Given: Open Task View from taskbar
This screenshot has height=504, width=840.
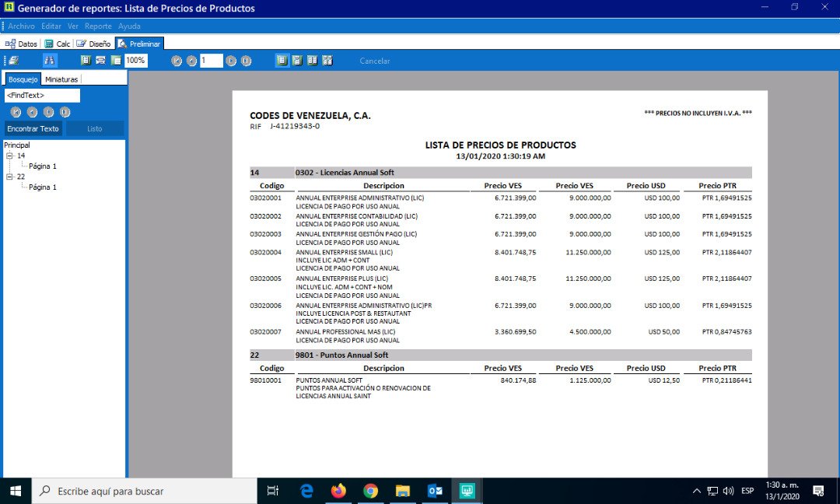Looking at the screenshot, I should [273, 491].
